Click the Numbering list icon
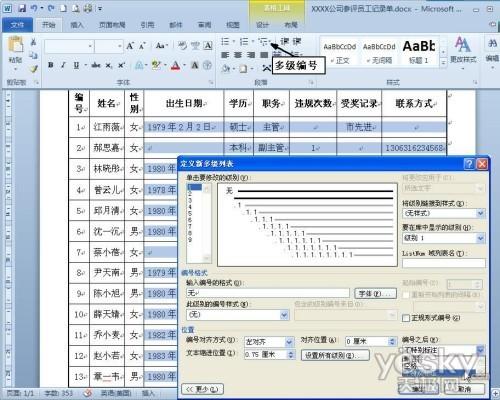Viewport: 500px width, 400px height. pyautogui.click(x=244, y=41)
